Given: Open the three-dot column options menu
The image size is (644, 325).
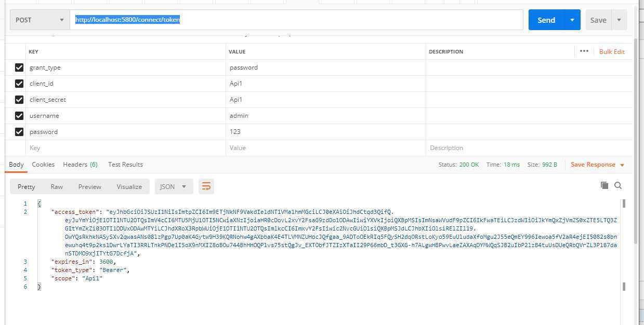Looking at the screenshot, I should coord(584,51).
